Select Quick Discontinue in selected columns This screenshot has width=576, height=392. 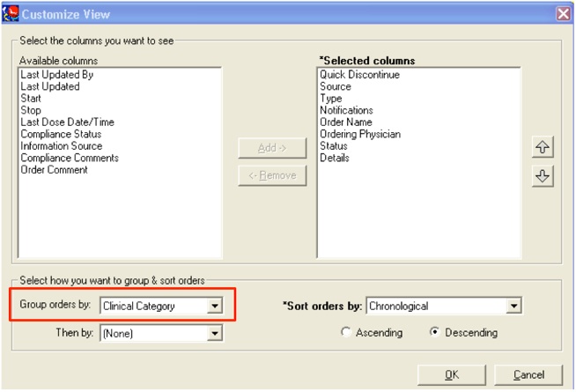(x=359, y=76)
